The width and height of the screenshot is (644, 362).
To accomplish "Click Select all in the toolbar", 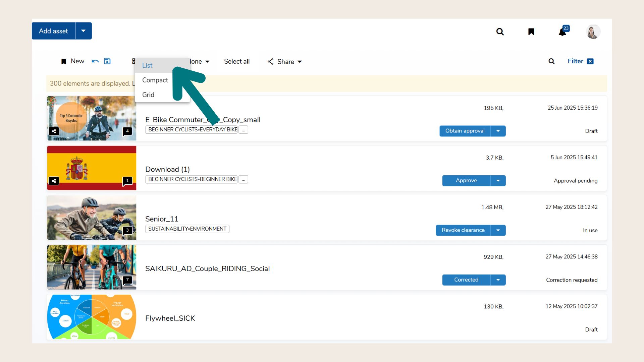I will pos(236,61).
